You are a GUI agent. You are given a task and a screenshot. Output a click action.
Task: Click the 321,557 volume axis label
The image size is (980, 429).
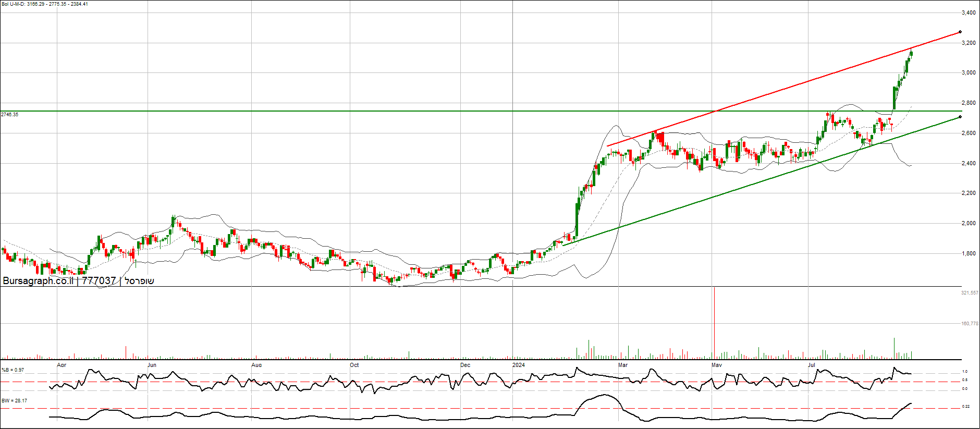click(970, 293)
